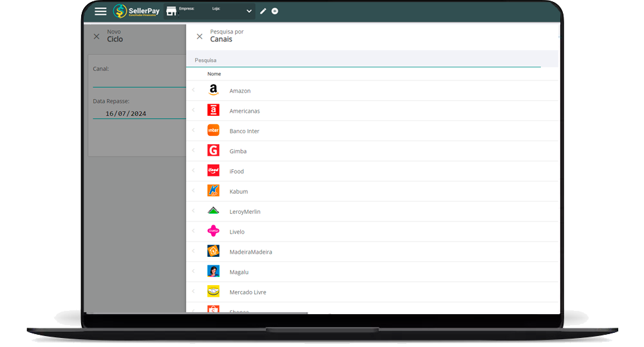Select the LeroyMerlin row name
The height and width of the screenshot is (347, 644).
pyautogui.click(x=245, y=211)
